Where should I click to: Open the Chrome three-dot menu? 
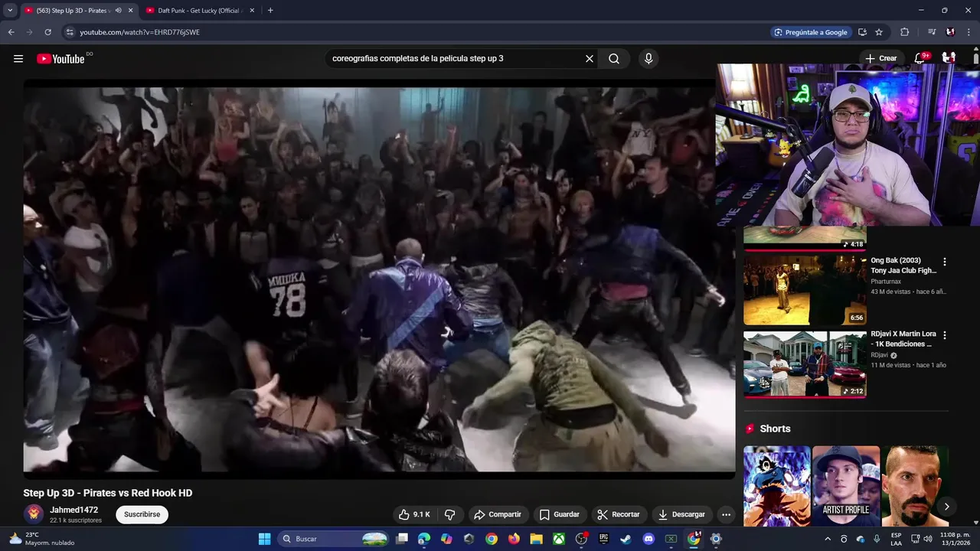(x=969, y=32)
